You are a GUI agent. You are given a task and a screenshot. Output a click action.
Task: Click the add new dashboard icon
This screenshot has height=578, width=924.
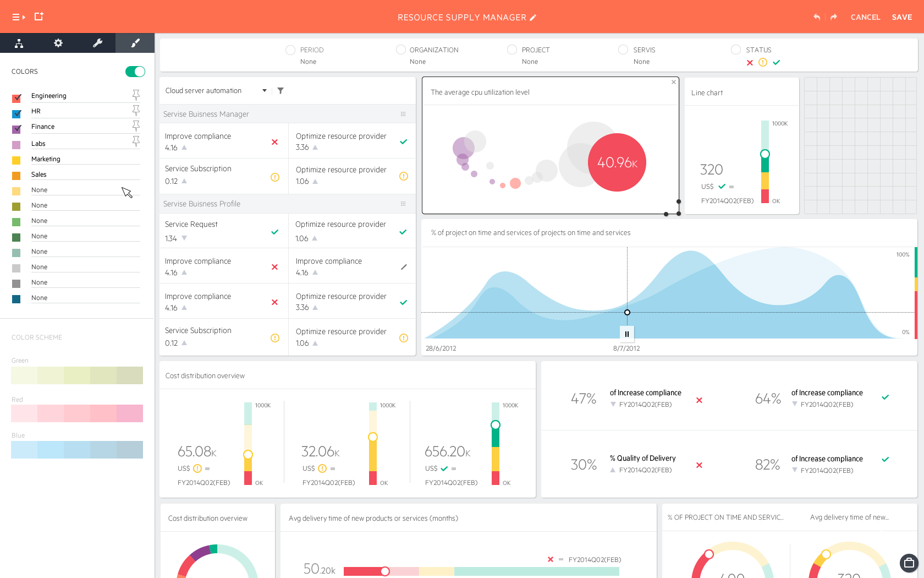[38, 17]
